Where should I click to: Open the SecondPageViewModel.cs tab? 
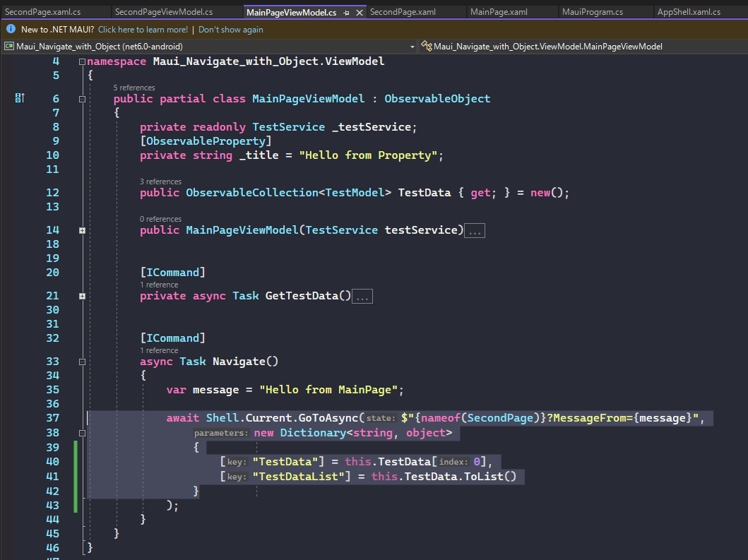(x=164, y=12)
